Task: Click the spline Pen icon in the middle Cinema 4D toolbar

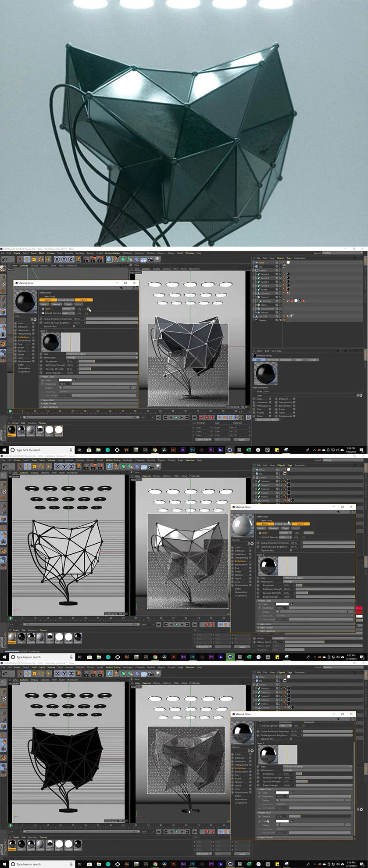Action: tap(116, 466)
